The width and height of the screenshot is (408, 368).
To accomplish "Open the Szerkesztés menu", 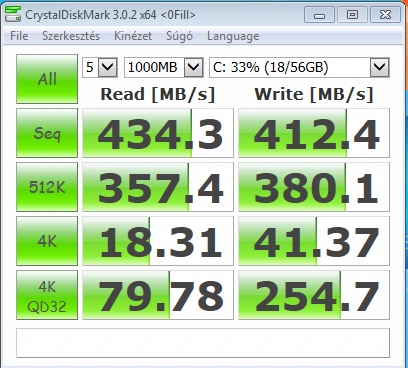I will point(71,36).
